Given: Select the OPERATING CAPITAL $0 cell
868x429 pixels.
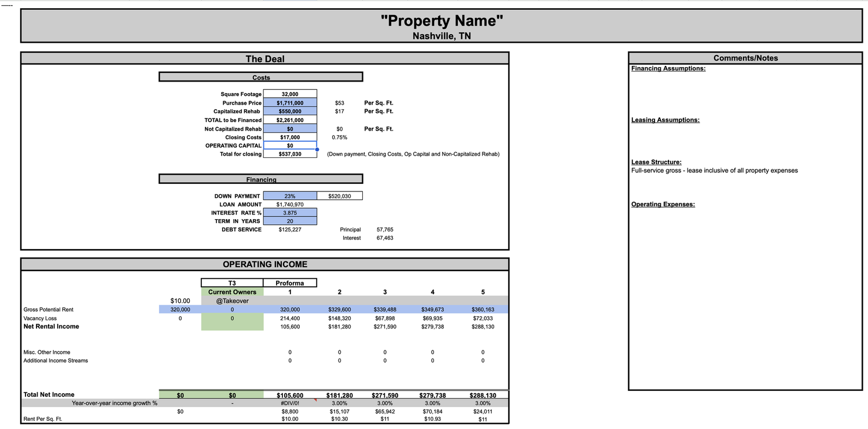Looking at the screenshot, I should click(290, 146).
